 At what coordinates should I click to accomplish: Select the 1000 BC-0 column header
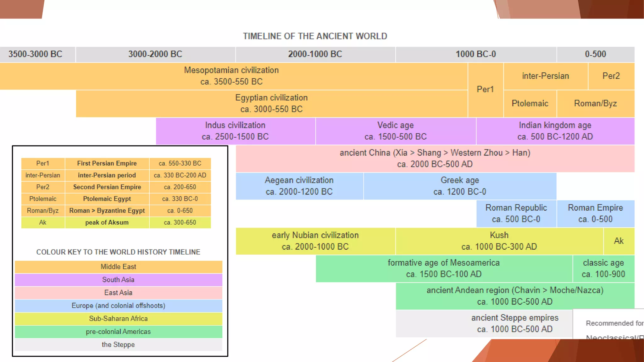coord(476,54)
